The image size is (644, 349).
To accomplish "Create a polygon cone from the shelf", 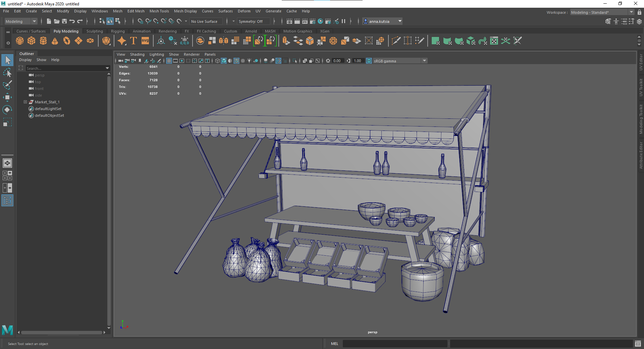I will tap(55, 41).
